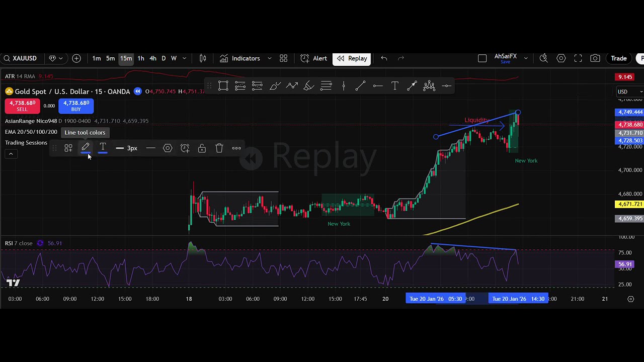The width and height of the screenshot is (644, 362).
Task: Click the TradingView logo on chart
Action: point(13,283)
